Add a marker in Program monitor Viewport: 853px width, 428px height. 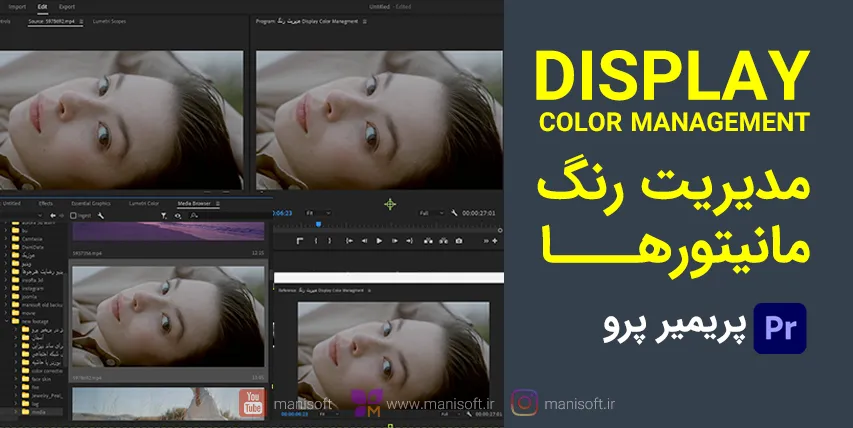click(300, 241)
